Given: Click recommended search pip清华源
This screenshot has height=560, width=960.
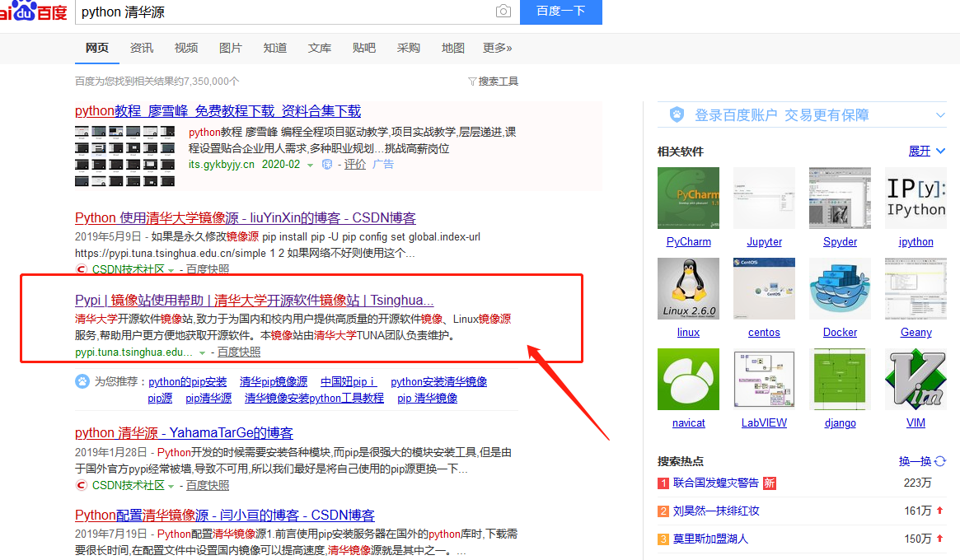Looking at the screenshot, I should (208, 398).
